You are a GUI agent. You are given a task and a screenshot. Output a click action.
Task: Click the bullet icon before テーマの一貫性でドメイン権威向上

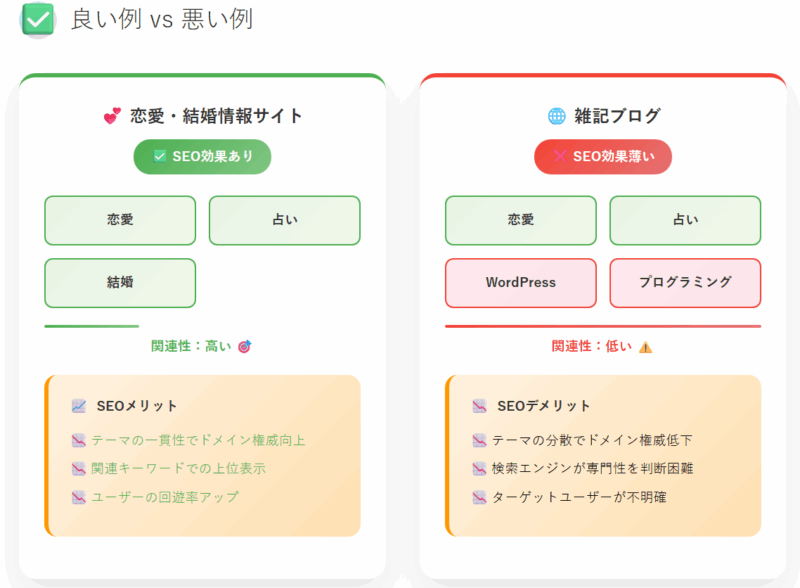pyautogui.click(x=79, y=440)
